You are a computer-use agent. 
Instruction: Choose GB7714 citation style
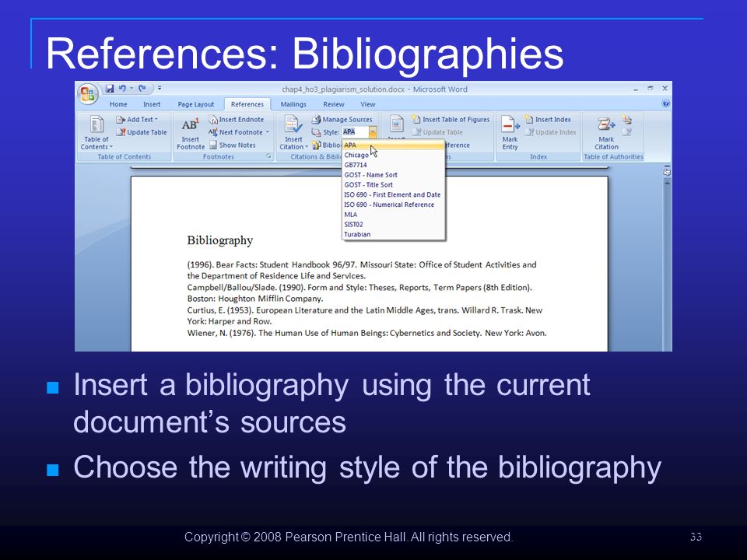click(x=394, y=165)
